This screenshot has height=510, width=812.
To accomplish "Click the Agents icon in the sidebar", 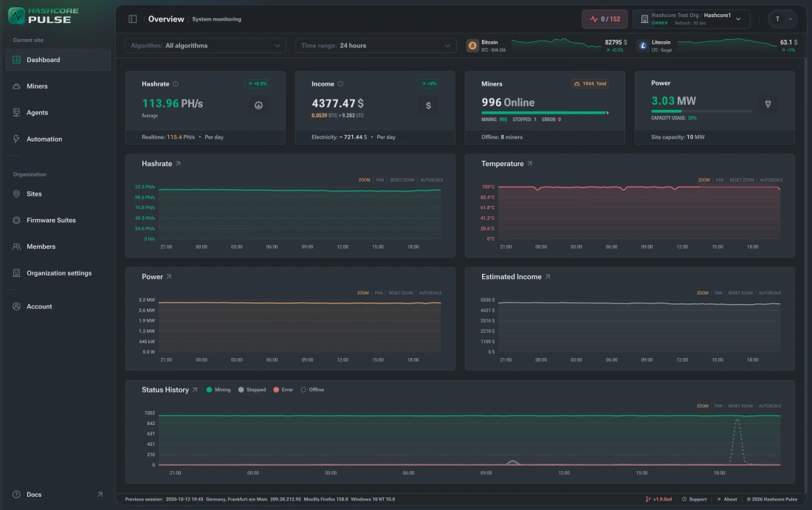I will click(x=16, y=113).
